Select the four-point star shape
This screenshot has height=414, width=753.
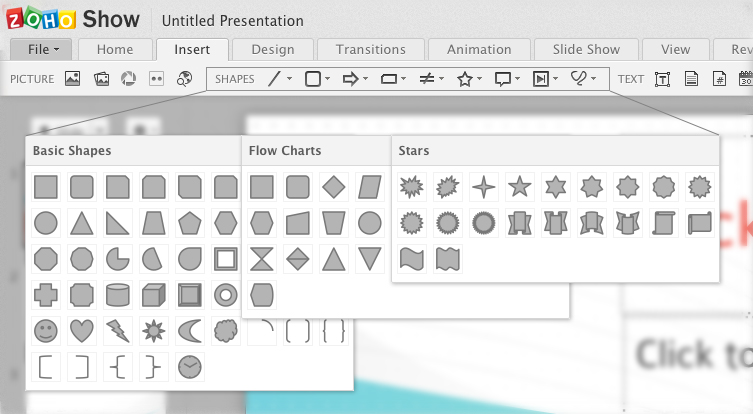[x=483, y=186]
